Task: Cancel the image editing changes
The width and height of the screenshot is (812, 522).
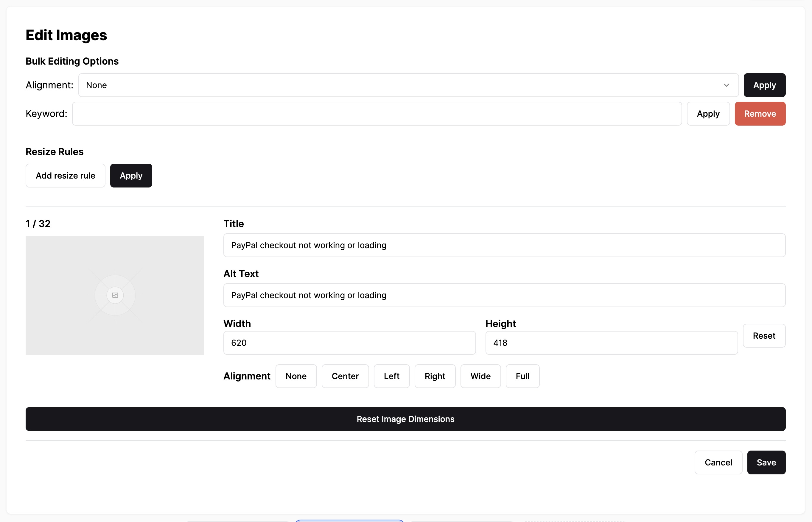Action: (718, 462)
